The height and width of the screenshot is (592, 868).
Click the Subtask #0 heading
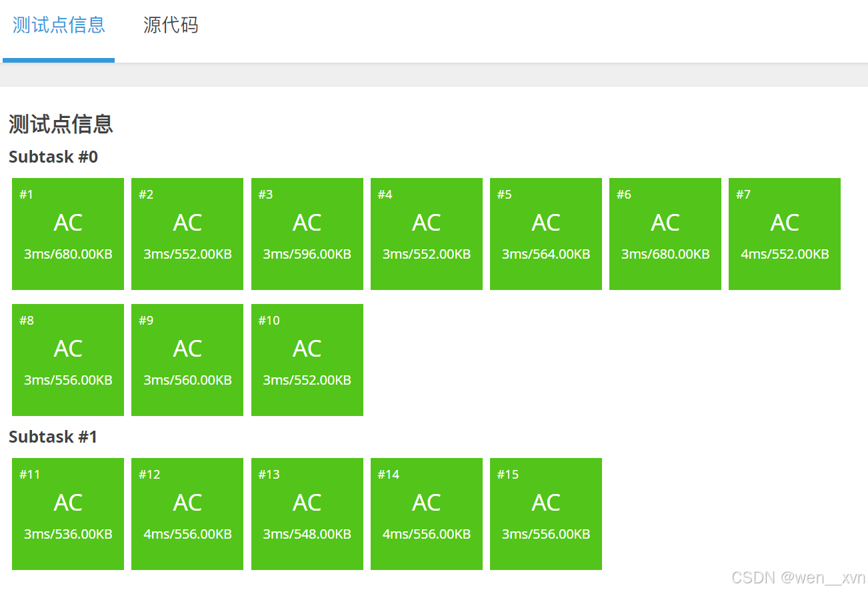(53, 157)
